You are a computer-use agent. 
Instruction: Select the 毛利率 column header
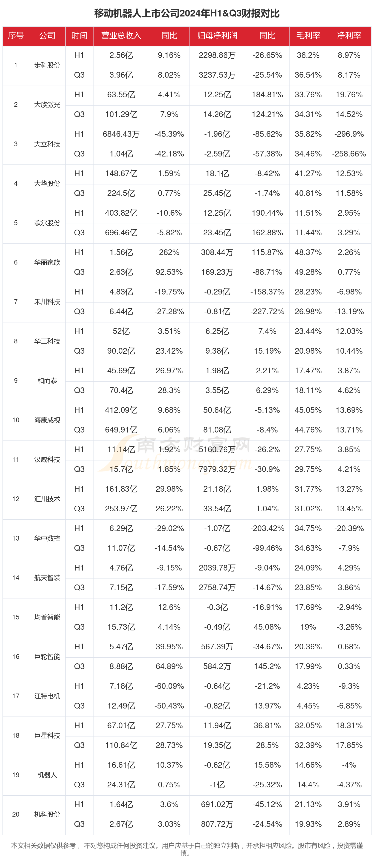[x=308, y=36]
